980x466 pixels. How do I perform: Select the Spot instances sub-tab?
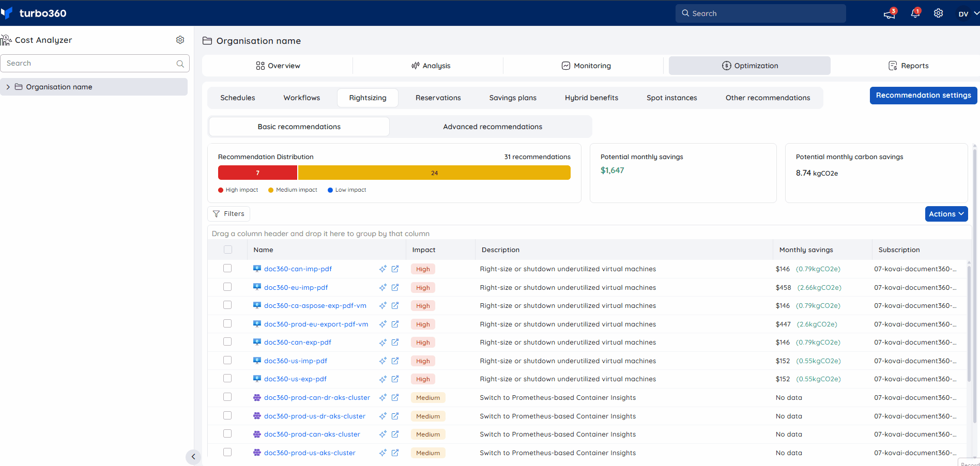click(x=672, y=98)
